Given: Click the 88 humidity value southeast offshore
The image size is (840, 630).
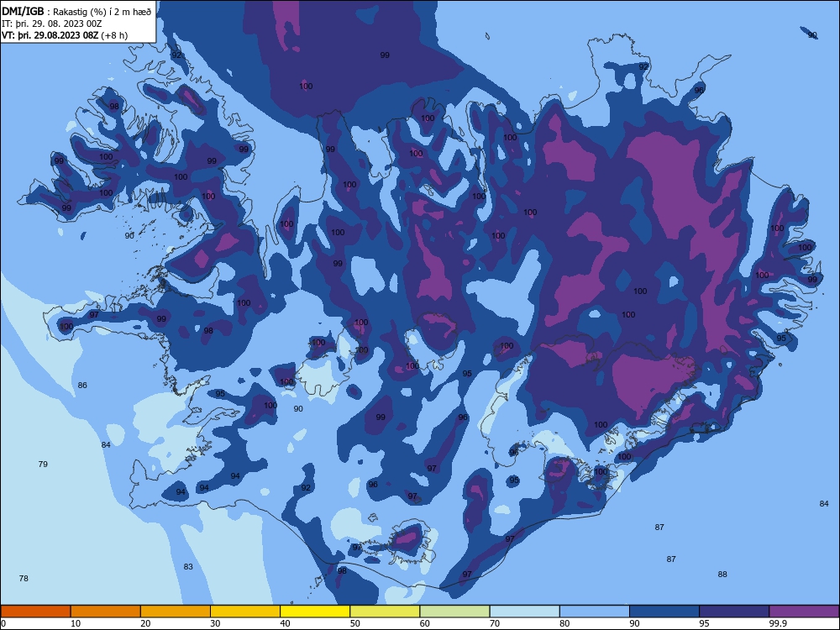Looking at the screenshot, I should tap(722, 574).
